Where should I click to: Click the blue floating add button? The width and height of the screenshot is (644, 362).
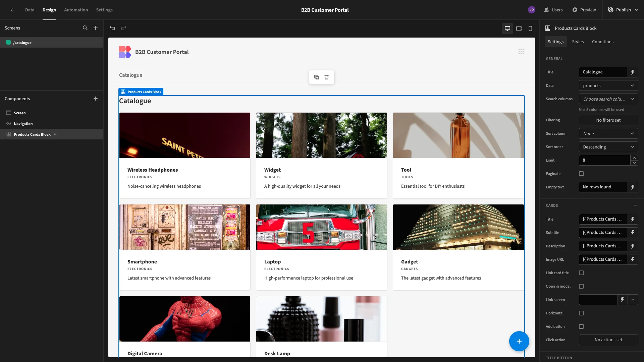pos(519,341)
